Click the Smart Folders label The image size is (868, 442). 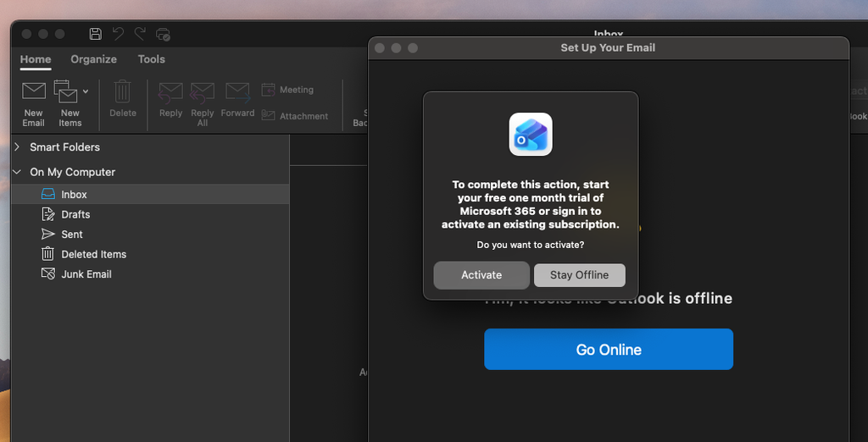(64, 147)
